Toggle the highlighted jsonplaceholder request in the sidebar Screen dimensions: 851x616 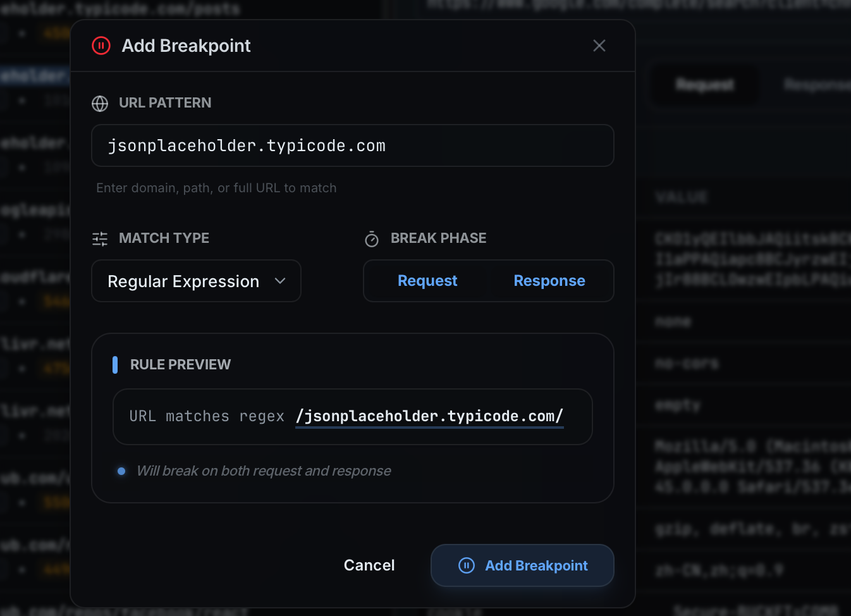point(33,75)
